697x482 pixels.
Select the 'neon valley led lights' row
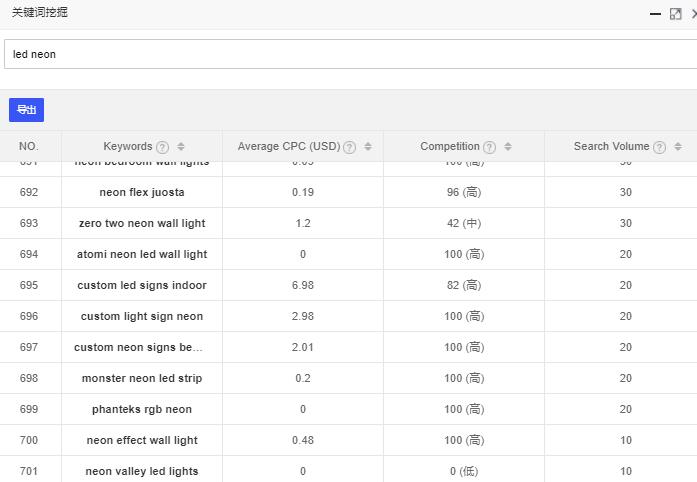point(142,471)
